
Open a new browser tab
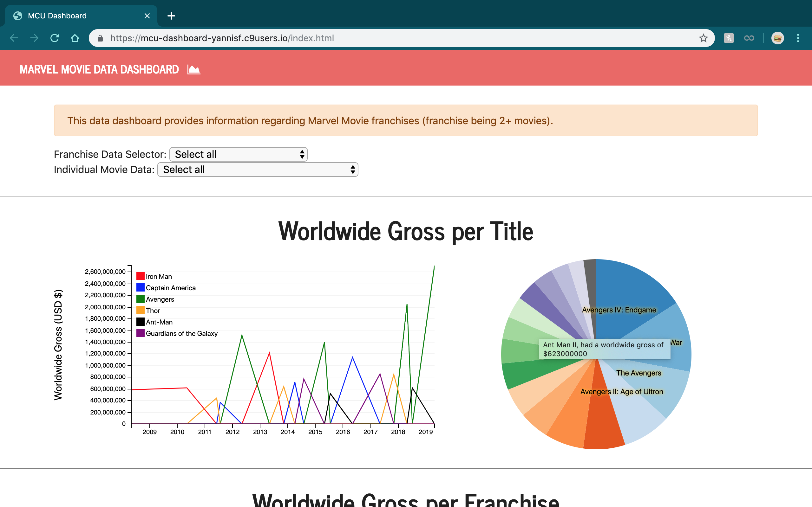tap(171, 16)
